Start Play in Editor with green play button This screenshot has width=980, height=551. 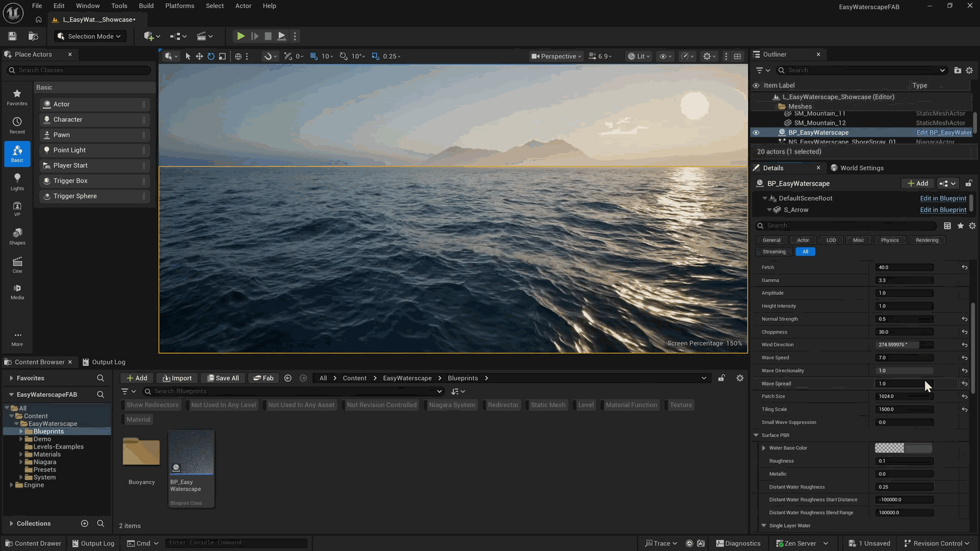pyautogui.click(x=241, y=36)
